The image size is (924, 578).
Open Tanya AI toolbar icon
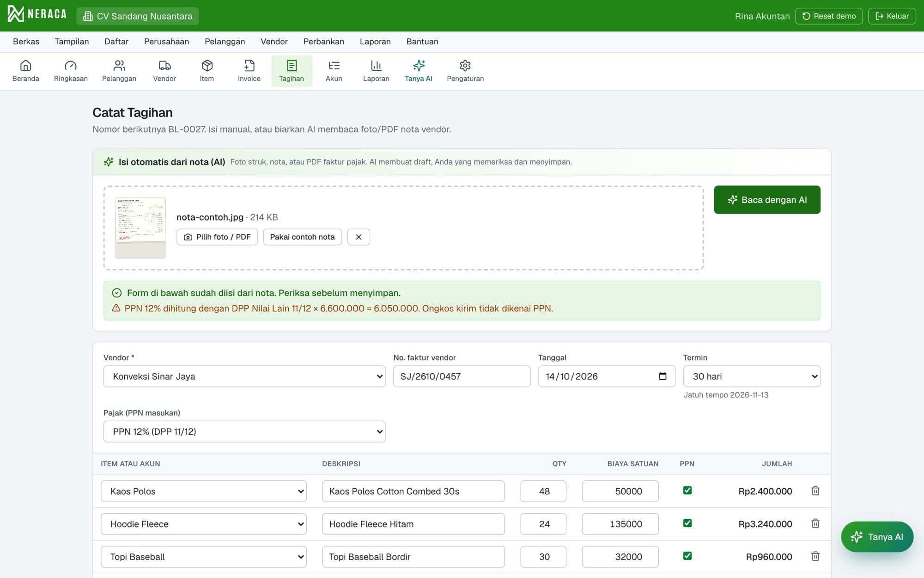(x=419, y=71)
